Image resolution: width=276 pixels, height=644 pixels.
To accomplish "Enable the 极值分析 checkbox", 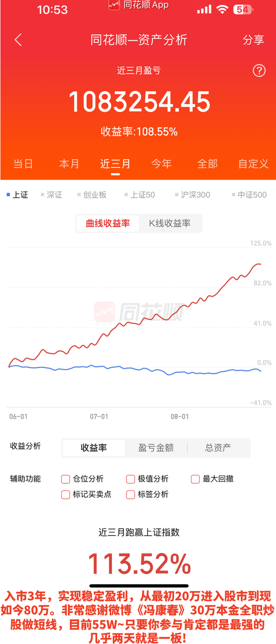I will pos(131,479).
